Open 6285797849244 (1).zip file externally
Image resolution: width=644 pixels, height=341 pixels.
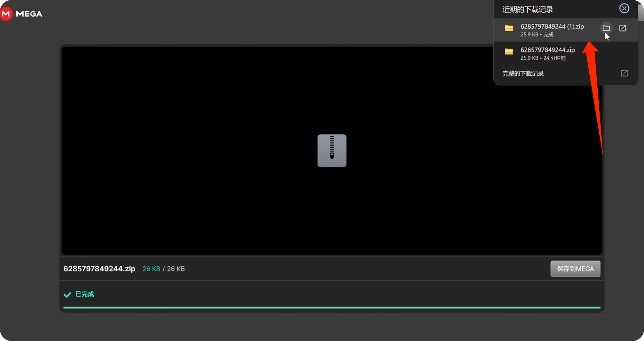[622, 28]
